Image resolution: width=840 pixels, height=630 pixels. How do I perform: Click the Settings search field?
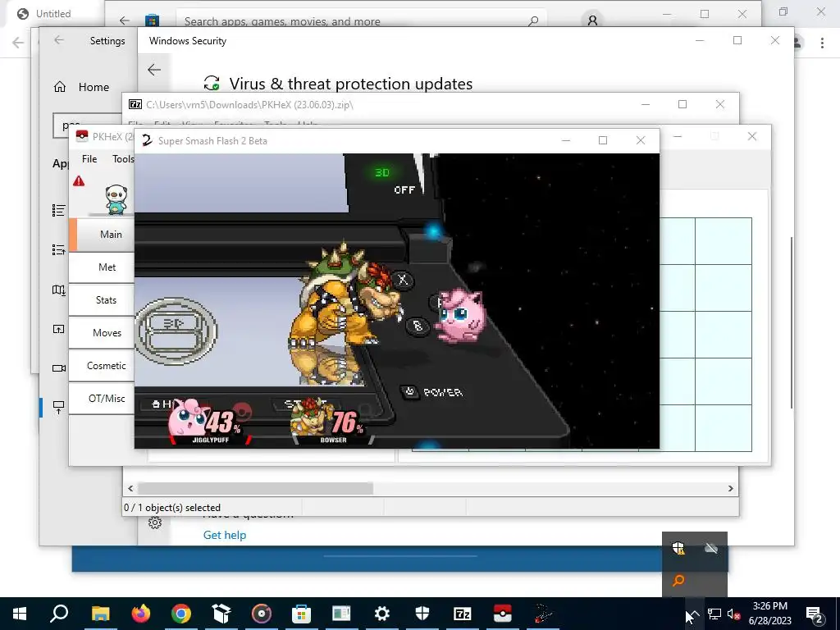87,126
